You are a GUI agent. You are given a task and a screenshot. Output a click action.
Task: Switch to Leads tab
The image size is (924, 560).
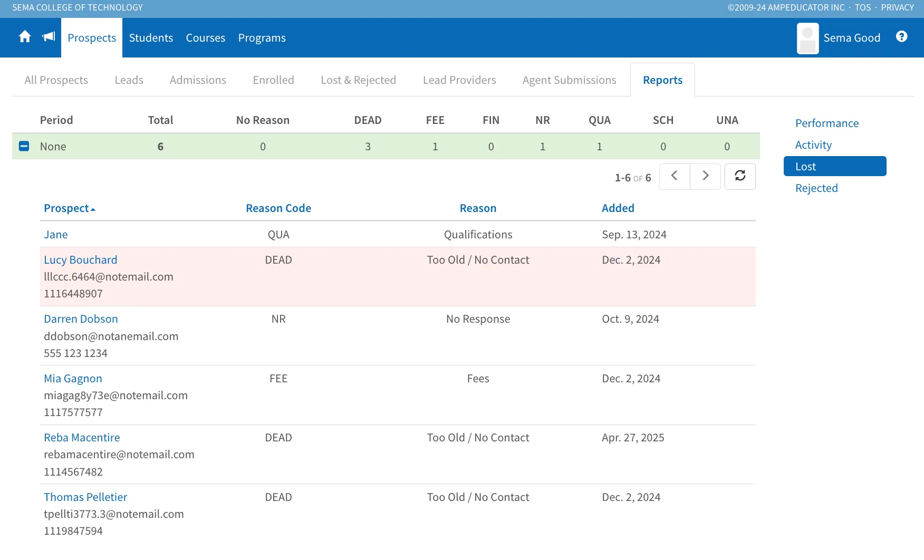pos(129,80)
